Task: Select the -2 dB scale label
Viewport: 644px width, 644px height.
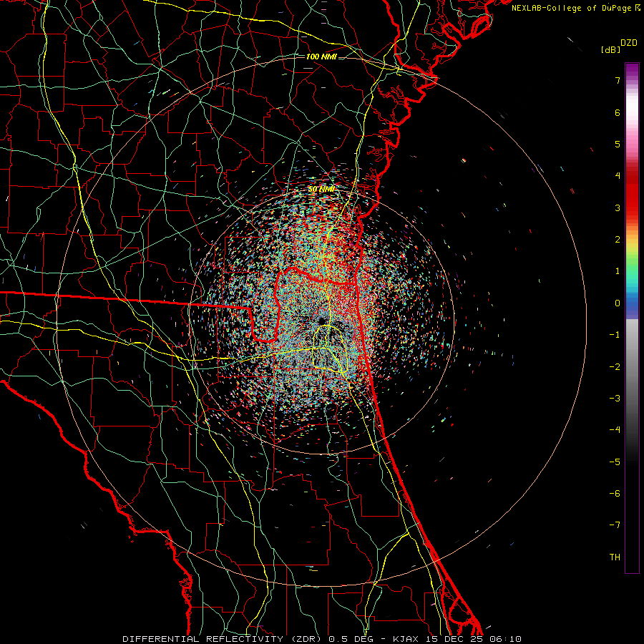Action: click(615, 366)
